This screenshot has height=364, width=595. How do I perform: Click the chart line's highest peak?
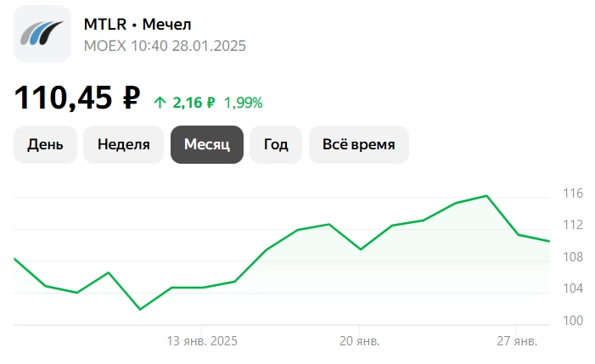pyautogui.click(x=486, y=196)
